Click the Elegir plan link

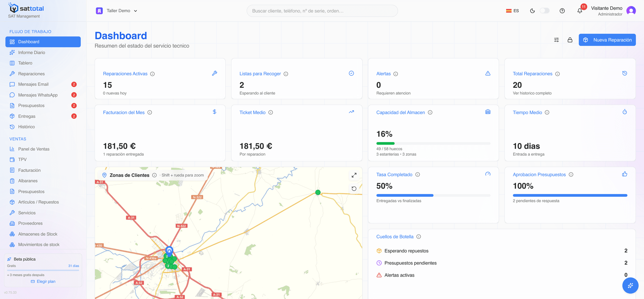[43, 281]
